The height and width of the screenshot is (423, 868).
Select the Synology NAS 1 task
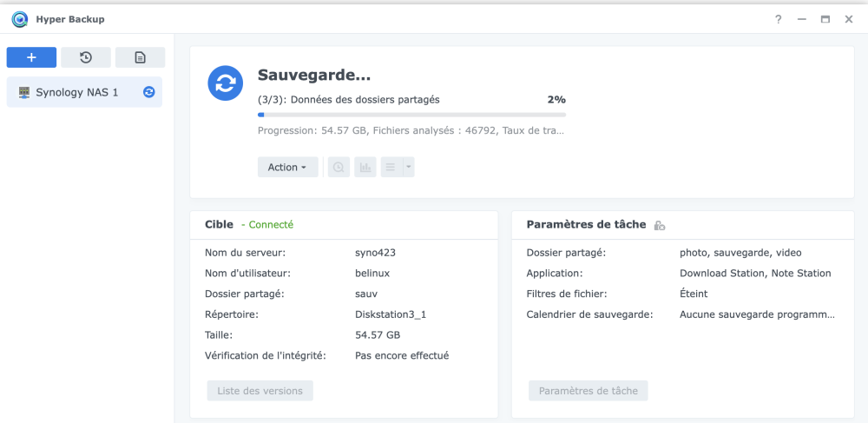(x=77, y=92)
